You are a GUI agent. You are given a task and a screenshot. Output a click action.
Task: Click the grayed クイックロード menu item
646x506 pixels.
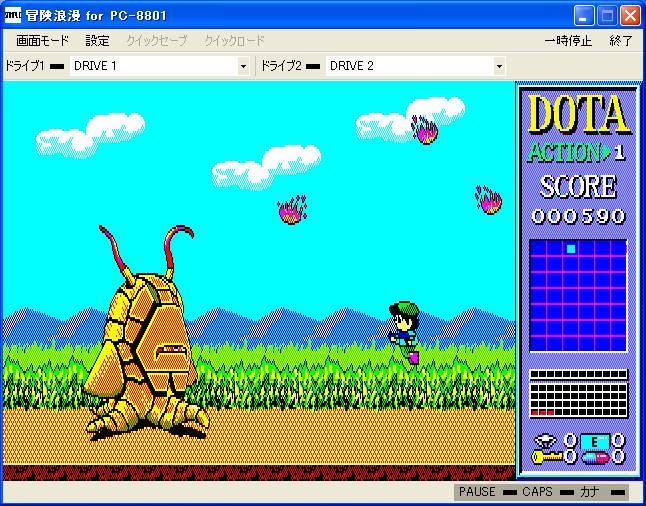click(234, 41)
